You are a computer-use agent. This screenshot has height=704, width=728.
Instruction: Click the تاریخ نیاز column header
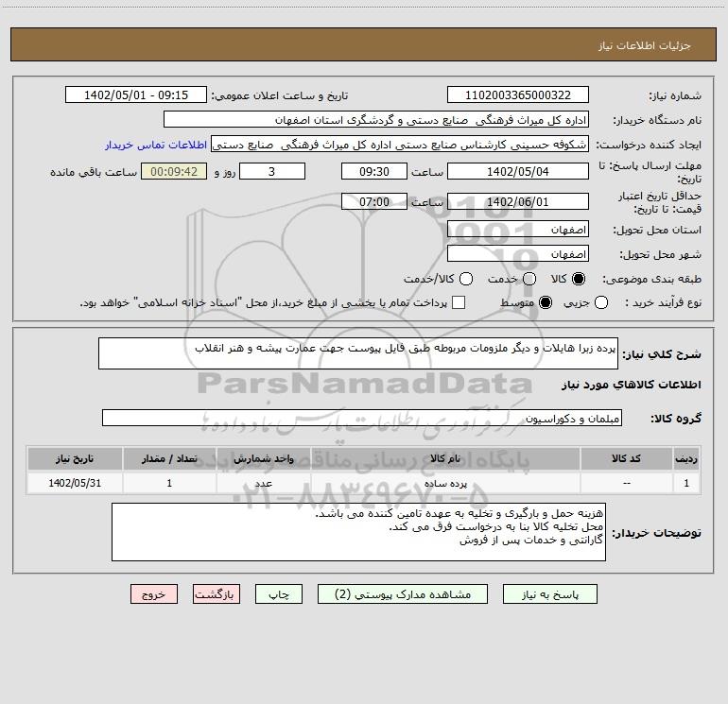pos(75,458)
